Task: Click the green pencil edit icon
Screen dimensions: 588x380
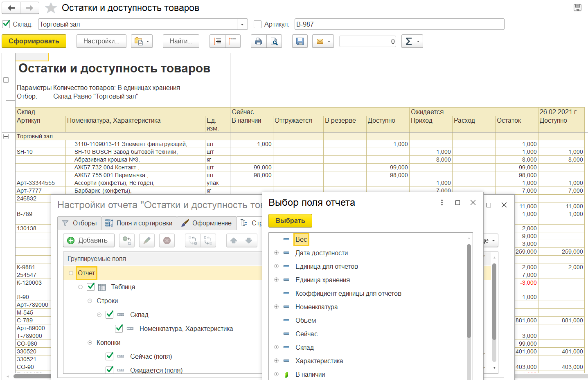Action: 146,241
